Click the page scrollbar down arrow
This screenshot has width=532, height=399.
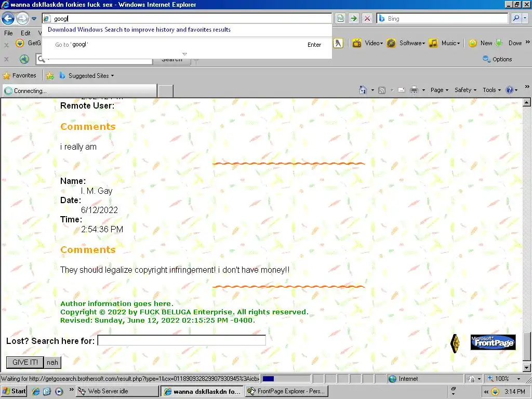click(527, 368)
